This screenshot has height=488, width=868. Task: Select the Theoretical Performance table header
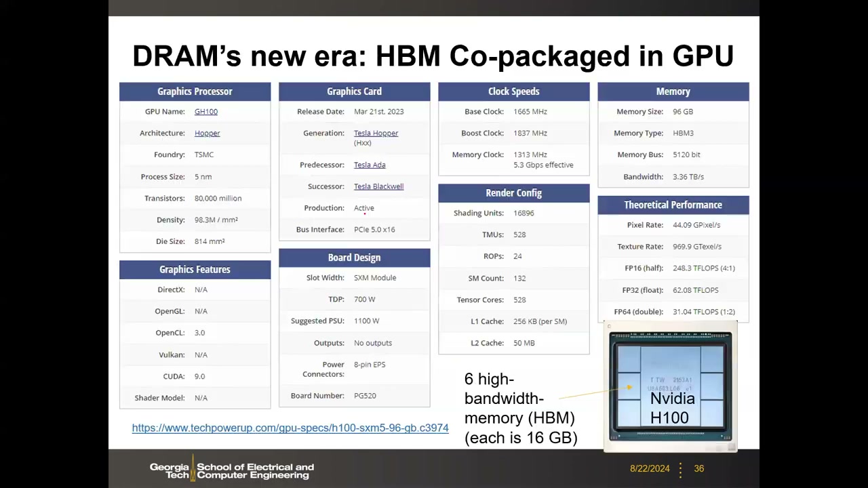(673, 205)
